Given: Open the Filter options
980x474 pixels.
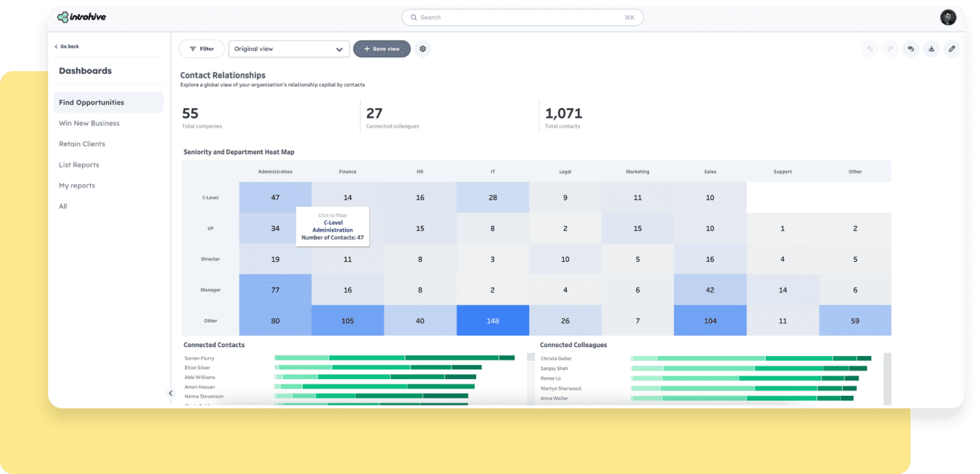Looking at the screenshot, I should pos(201,48).
